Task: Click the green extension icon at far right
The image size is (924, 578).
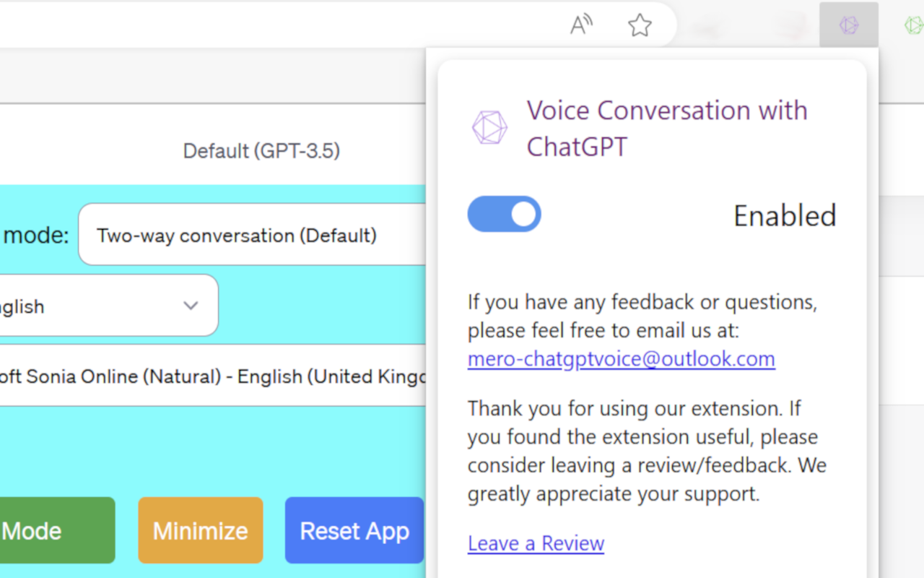Action: (x=913, y=25)
